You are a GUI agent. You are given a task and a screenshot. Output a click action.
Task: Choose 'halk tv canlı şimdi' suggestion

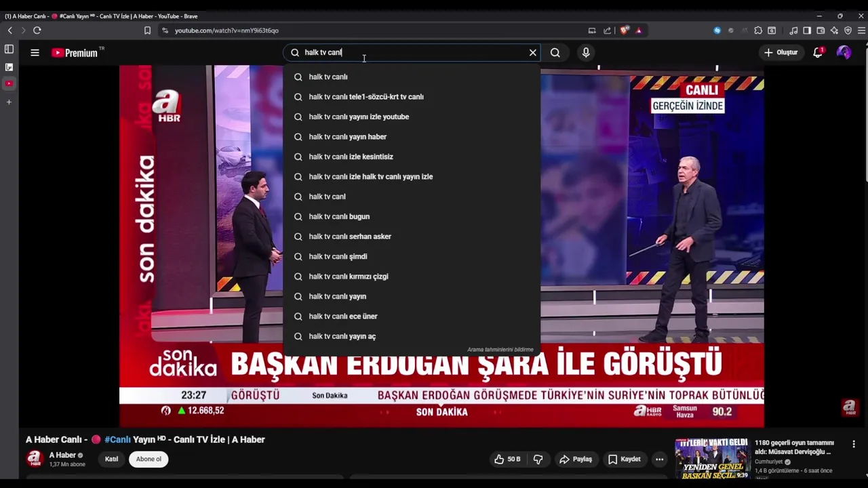tap(412, 257)
